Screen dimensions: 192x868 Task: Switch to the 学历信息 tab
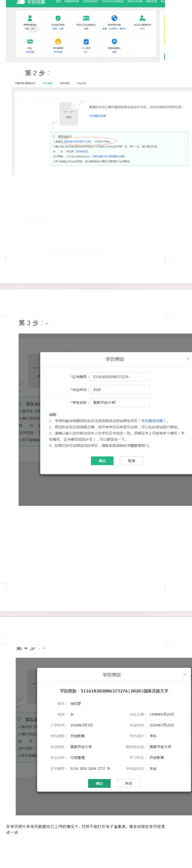(x=47, y=83)
